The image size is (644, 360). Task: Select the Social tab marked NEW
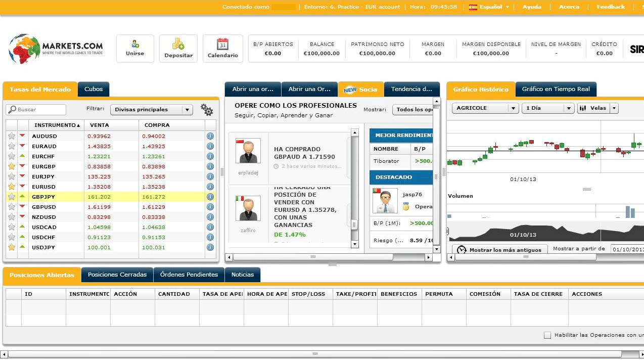click(360, 89)
